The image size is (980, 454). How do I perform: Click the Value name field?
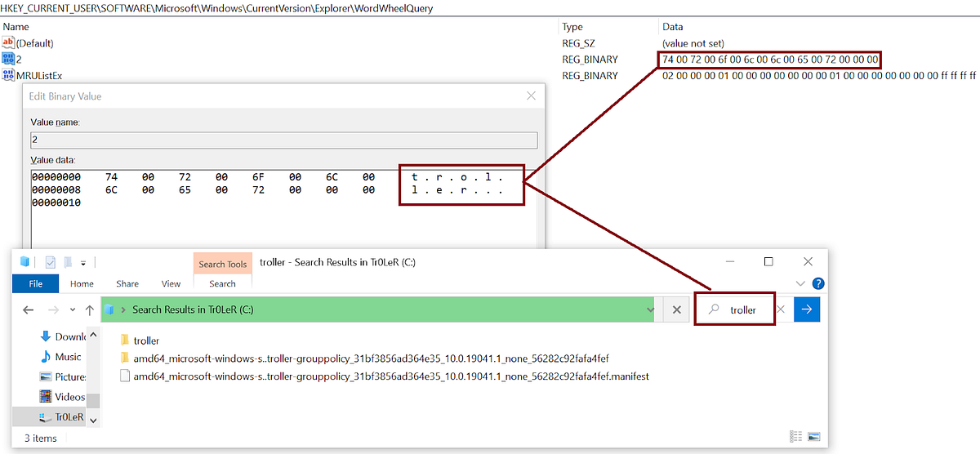pyautogui.click(x=284, y=140)
